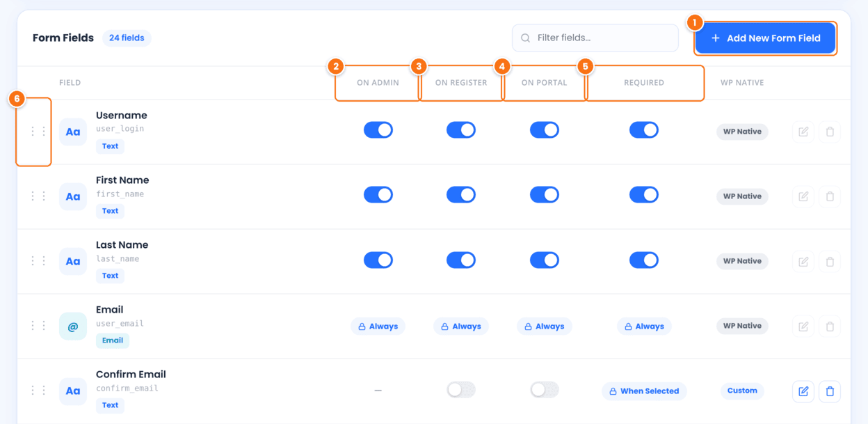Toggle First Name On Portal switch
868x424 pixels.
545,195
